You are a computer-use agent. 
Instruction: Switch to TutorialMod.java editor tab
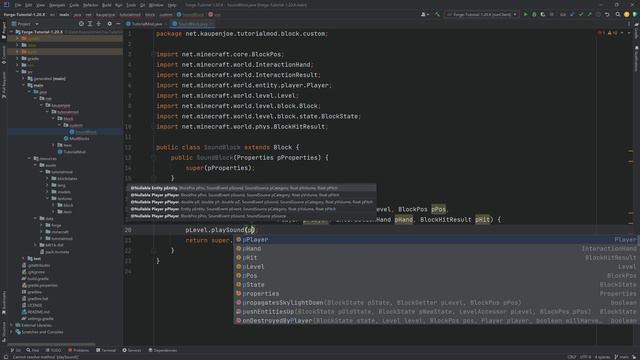pyautogui.click(x=147, y=24)
